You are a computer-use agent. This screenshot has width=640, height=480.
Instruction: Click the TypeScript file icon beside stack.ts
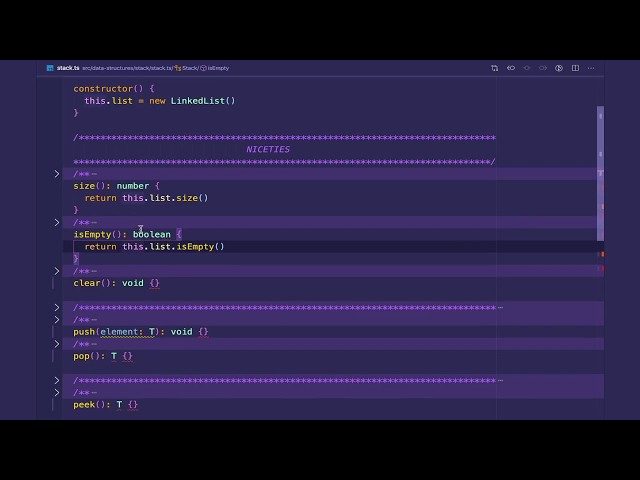click(50, 68)
